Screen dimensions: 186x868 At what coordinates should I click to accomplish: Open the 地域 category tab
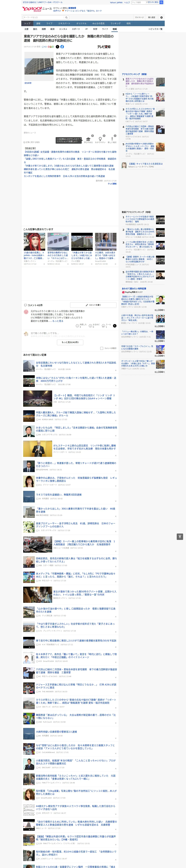(x=114, y=29)
